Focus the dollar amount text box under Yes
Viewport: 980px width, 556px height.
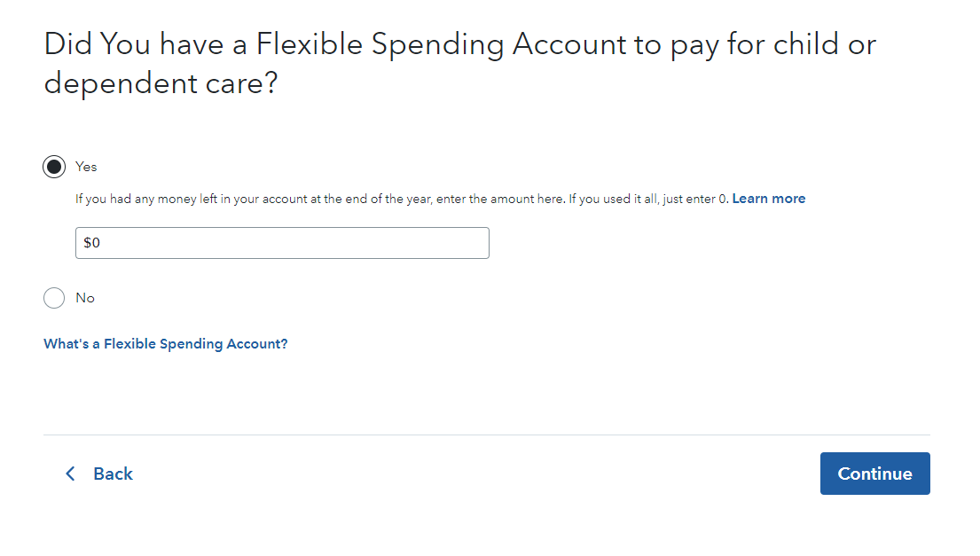pyautogui.click(x=282, y=243)
